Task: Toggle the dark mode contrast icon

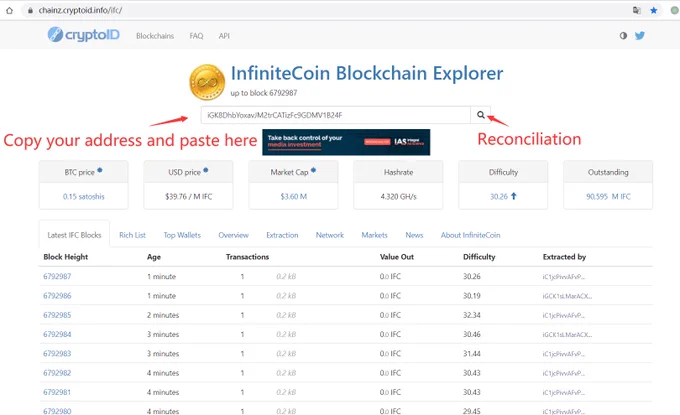Action: pos(623,36)
